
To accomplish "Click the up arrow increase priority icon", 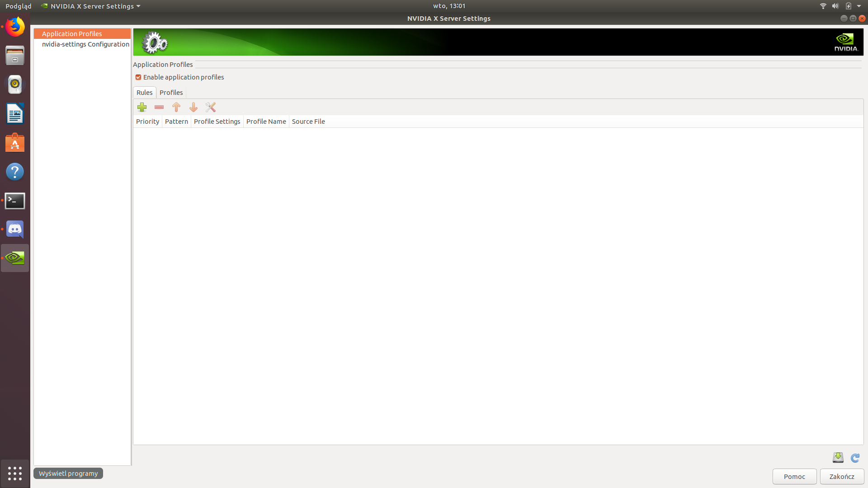I will 176,107.
